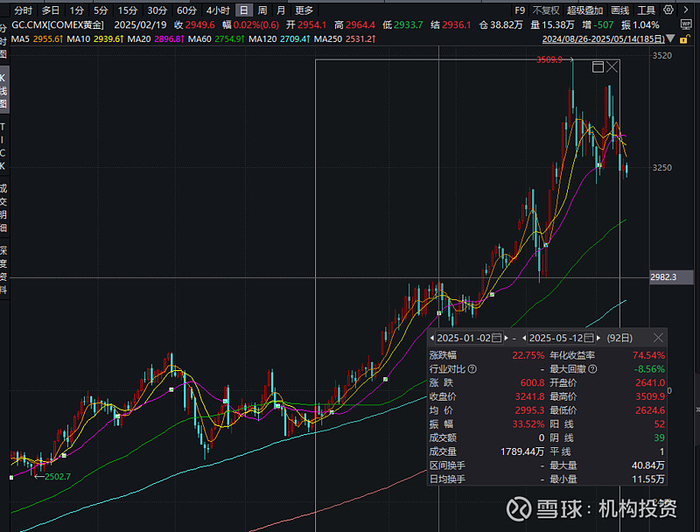Click the (92日) interval length label
The image size is (700, 532).
[620, 338]
